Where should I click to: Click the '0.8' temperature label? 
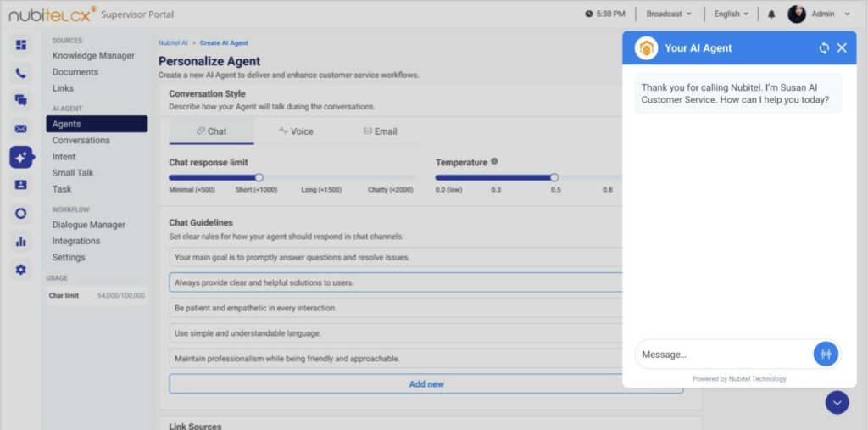[x=608, y=189]
